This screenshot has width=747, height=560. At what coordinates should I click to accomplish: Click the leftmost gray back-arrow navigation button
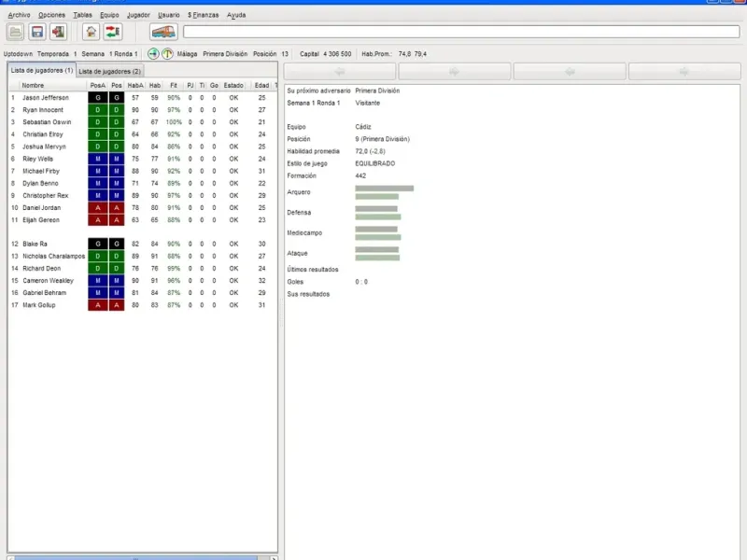(x=340, y=72)
